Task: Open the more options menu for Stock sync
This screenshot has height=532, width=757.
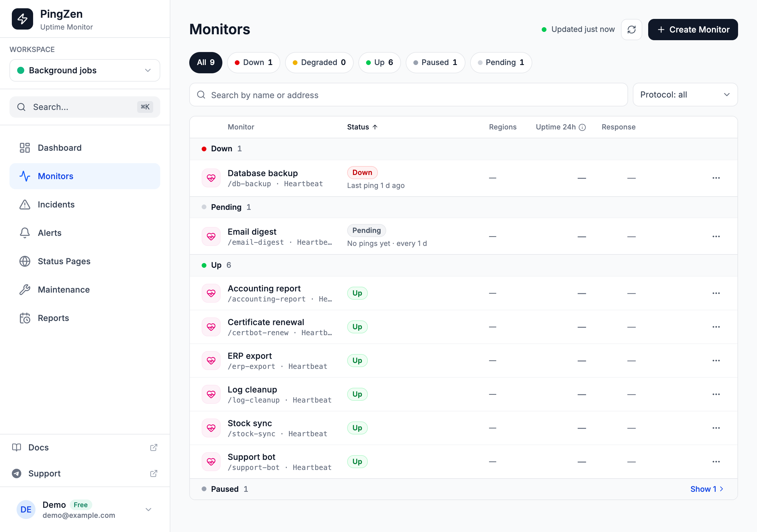Action: point(716,428)
